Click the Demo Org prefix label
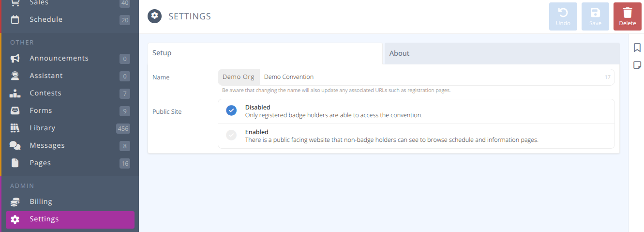This screenshot has height=232, width=644. tap(239, 77)
